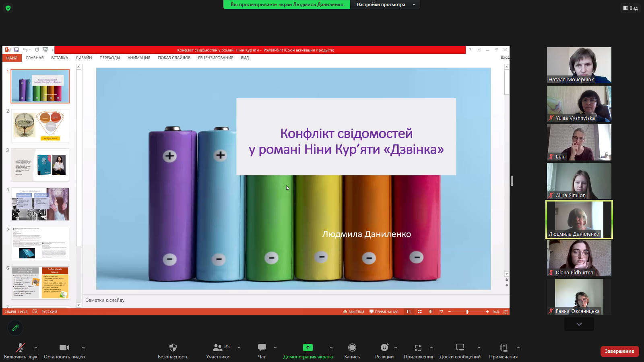The width and height of the screenshot is (644, 362).
Task: Click the encryption shield icon at top left
Action: [x=8, y=8]
